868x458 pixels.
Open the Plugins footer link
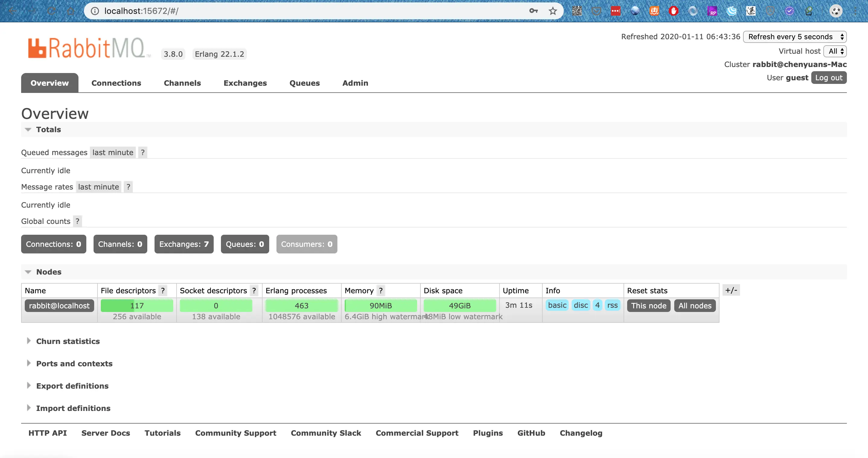pyautogui.click(x=488, y=433)
